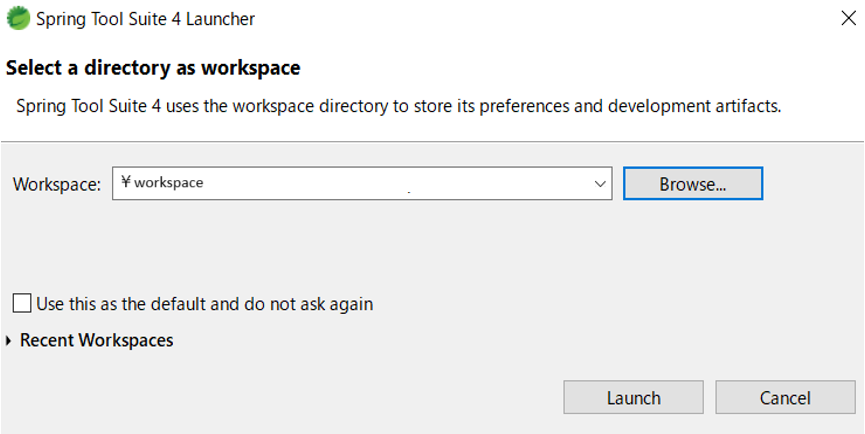Viewport: 865px width, 434px height.
Task: Click the "Spring Tool Suite 4 Launcher" title text
Action: point(145,19)
